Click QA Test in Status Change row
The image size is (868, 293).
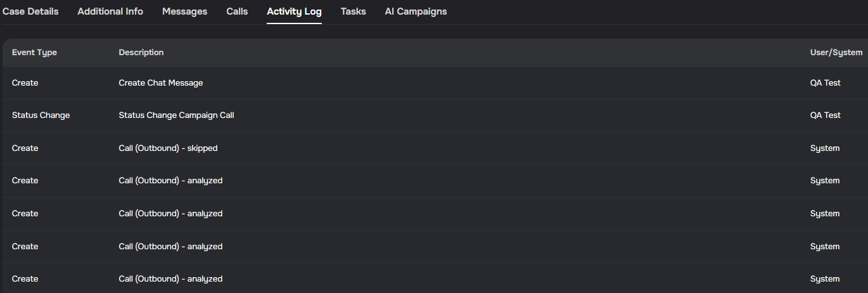825,115
